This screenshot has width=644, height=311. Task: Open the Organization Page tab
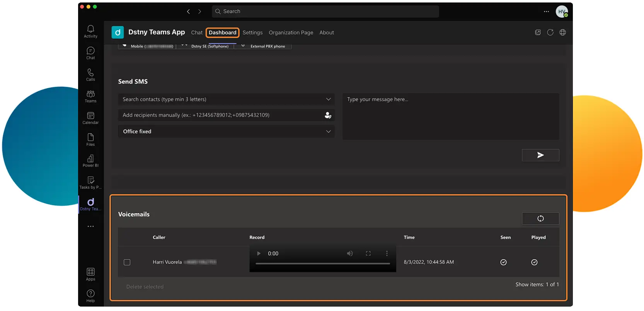pos(291,32)
